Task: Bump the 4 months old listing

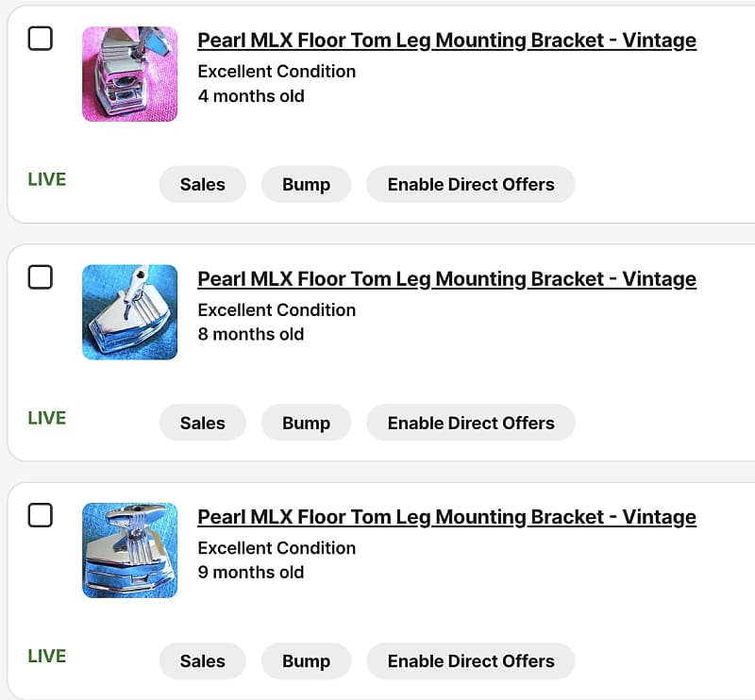Action: 306,184
